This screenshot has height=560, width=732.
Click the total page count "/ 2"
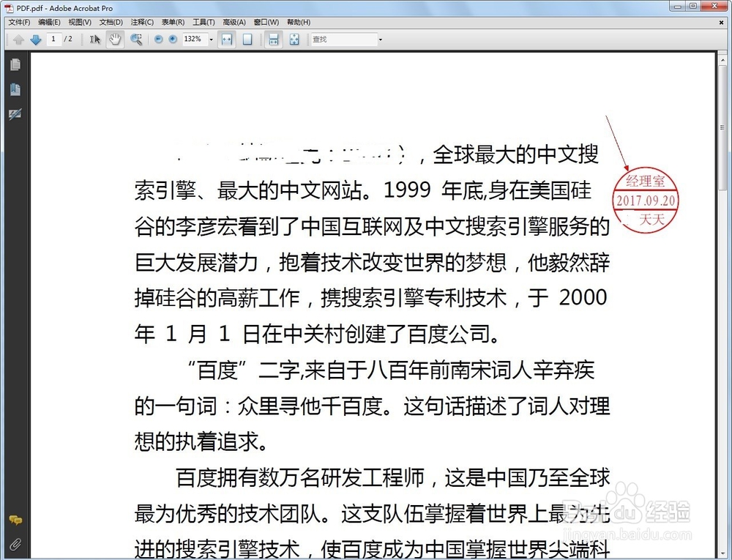pos(68,40)
